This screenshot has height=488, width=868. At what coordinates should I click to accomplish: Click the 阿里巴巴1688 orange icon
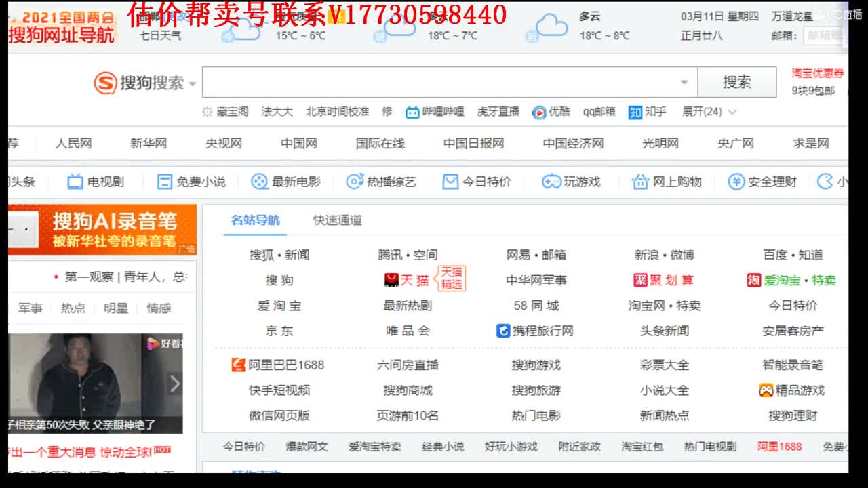(238, 365)
